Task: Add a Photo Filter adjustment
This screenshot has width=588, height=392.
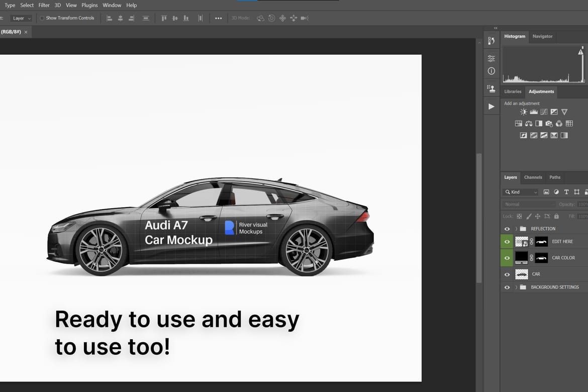Action: (549, 124)
